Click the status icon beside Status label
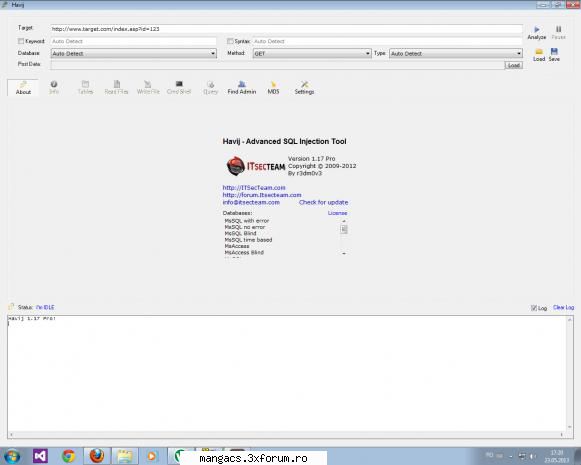This screenshot has height=465, width=581. [x=11, y=307]
